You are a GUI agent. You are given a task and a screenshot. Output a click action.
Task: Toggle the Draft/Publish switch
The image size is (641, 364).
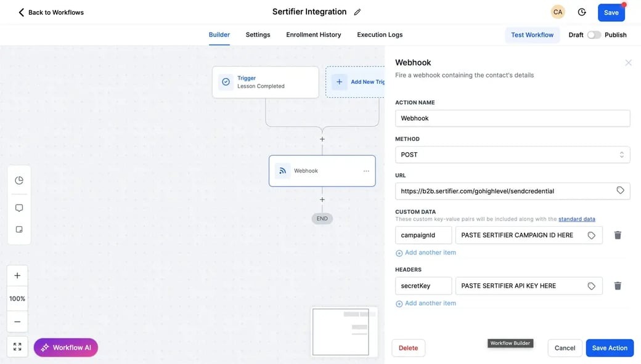594,35
